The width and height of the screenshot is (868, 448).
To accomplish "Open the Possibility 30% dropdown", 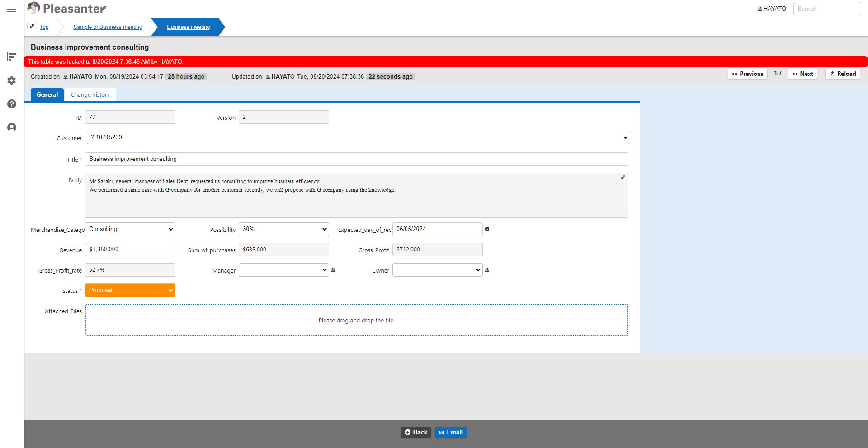I will click(x=284, y=229).
